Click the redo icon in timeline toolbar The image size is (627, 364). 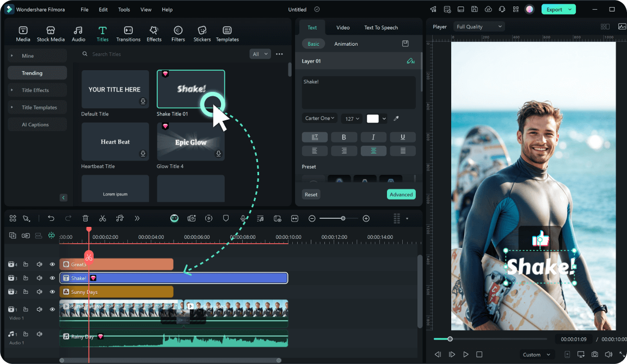[68, 218]
